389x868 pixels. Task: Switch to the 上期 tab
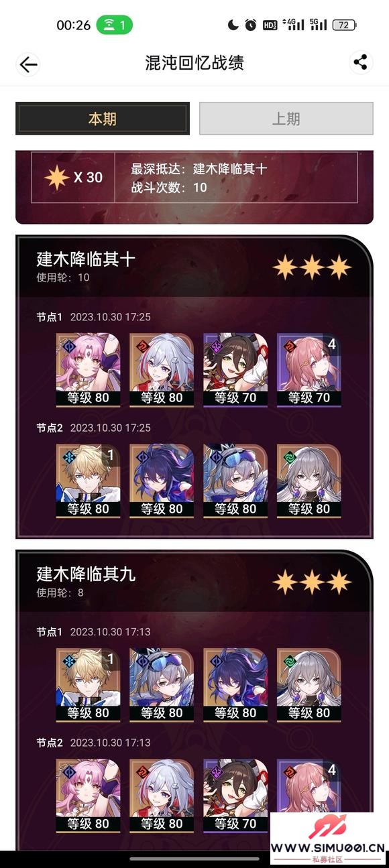tap(286, 119)
